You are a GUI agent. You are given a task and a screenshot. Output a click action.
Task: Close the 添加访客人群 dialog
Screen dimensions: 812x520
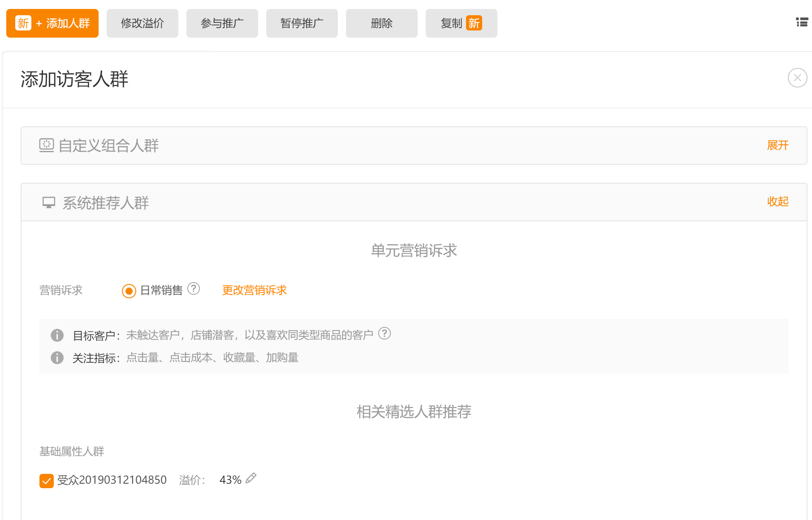tap(798, 78)
